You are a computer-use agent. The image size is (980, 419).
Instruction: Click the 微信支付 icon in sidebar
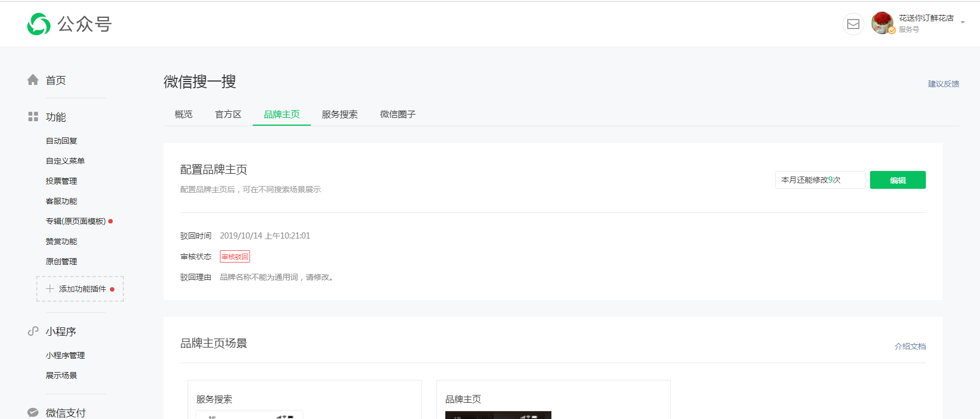click(x=33, y=412)
